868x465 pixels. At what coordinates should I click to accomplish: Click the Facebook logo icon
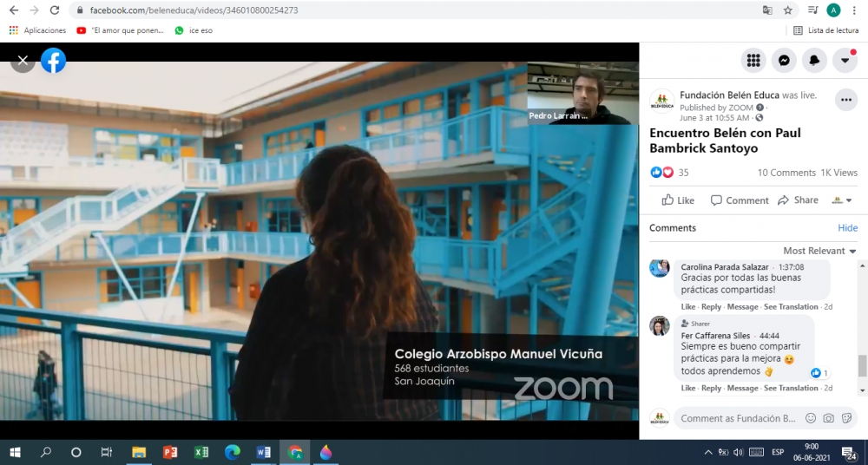tap(53, 61)
